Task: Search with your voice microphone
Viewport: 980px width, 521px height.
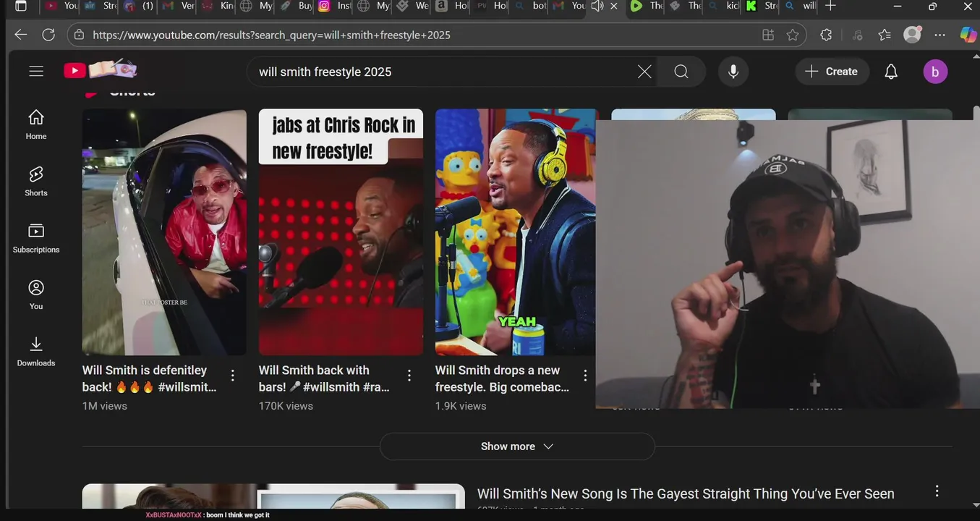Action: [x=733, y=72]
